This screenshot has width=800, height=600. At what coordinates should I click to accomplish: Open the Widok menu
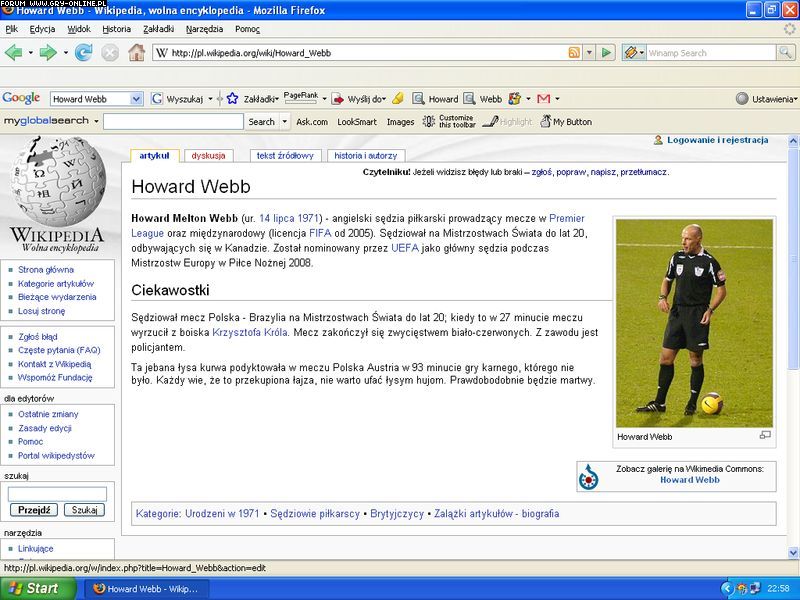coord(79,29)
